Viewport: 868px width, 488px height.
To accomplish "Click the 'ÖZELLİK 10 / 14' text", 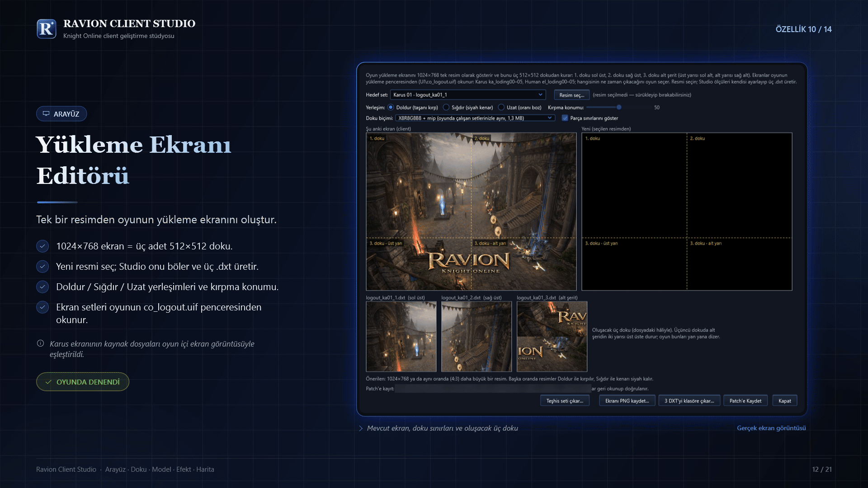I will pyautogui.click(x=803, y=29).
